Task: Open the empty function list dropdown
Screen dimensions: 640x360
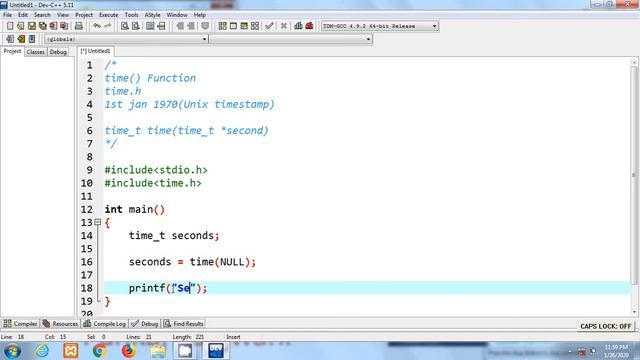Action: click(291, 39)
